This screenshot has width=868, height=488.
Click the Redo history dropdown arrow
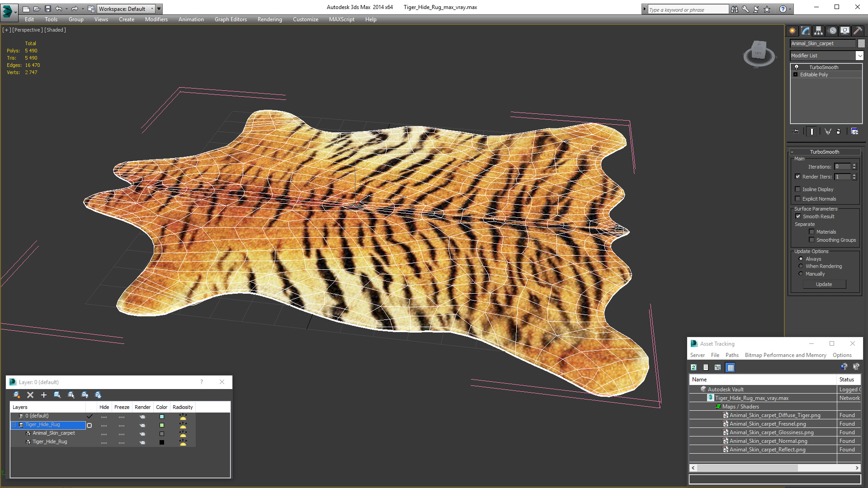(82, 9)
